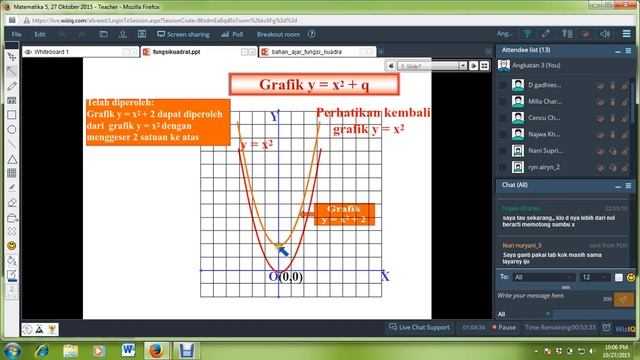Click the media player icon before Screen sharing
640x360 pixels.
(x=142, y=34)
